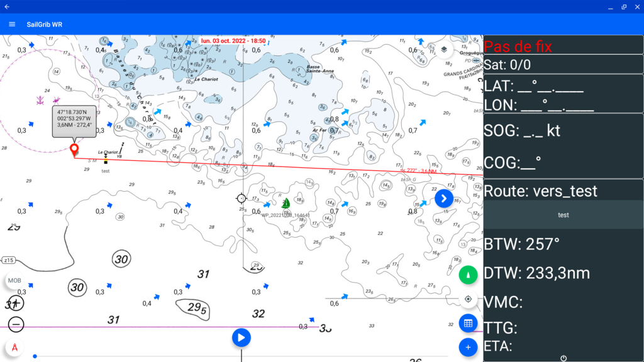Click the blue next chevron button
The image size is (644, 362).
[443, 199]
